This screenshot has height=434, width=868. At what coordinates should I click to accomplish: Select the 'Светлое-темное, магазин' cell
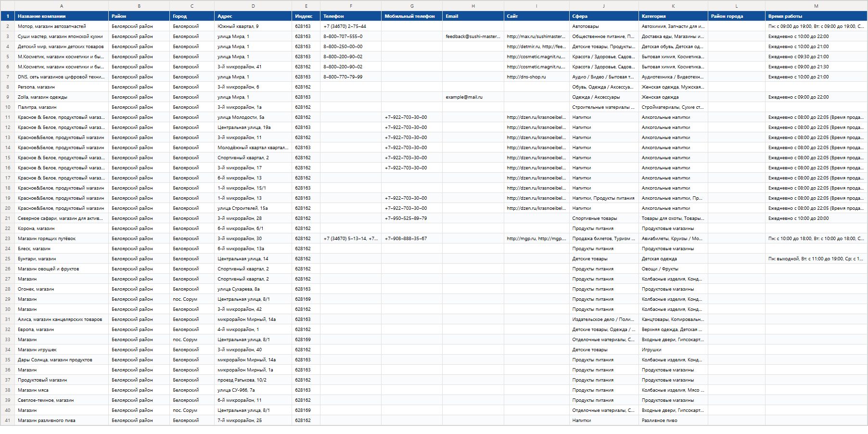tap(62, 400)
